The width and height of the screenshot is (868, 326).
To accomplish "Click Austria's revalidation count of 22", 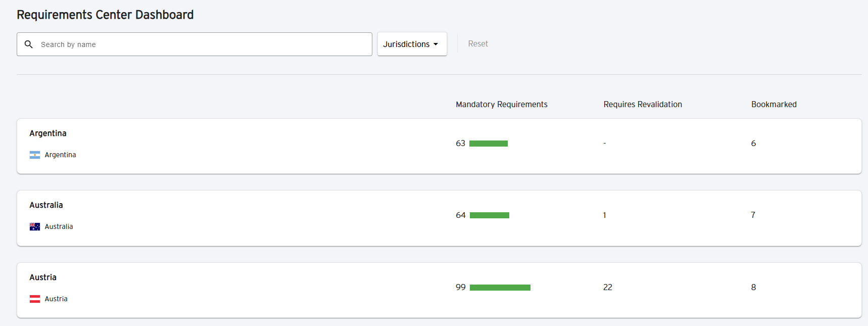I will point(607,288).
